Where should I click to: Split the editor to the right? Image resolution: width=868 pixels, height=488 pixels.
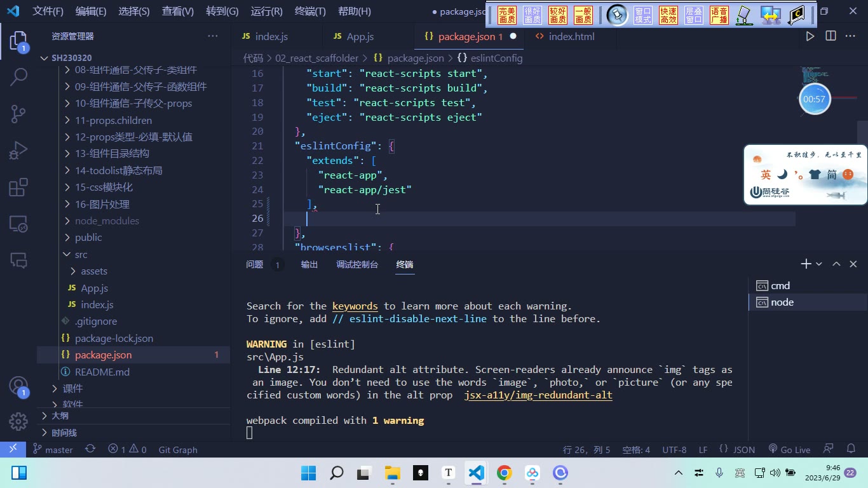coord(831,36)
